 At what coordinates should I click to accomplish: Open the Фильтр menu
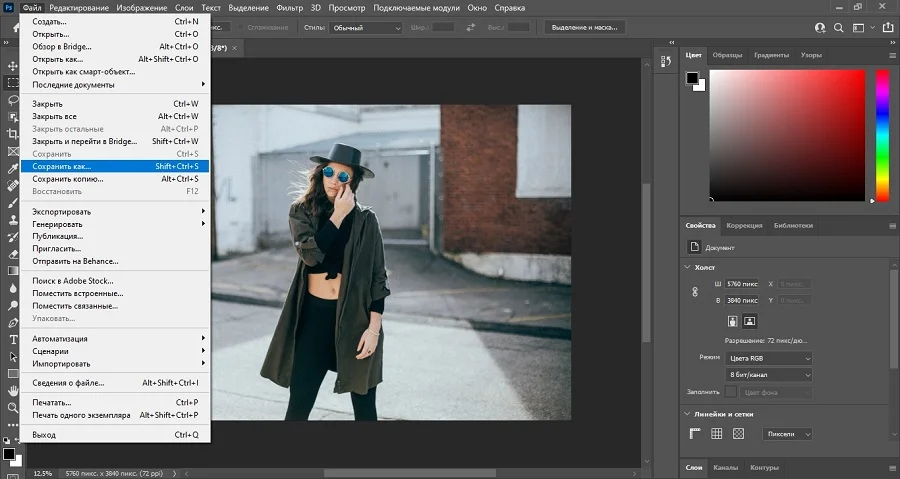[289, 8]
